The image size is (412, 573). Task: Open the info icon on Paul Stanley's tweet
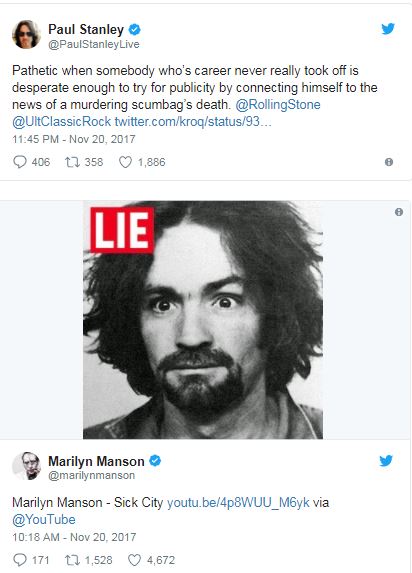[x=389, y=162]
